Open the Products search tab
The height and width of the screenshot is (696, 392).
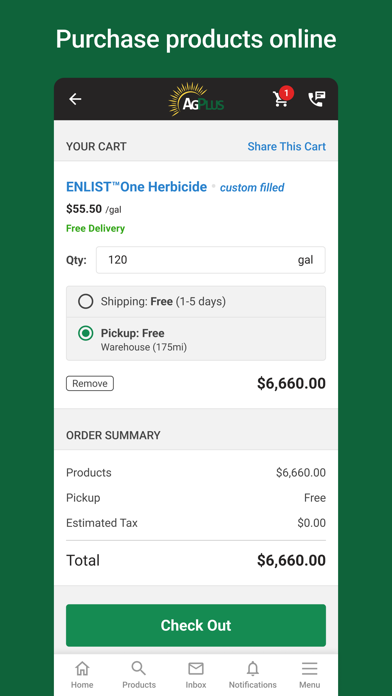pyautogui.click(x=139, y=674)
